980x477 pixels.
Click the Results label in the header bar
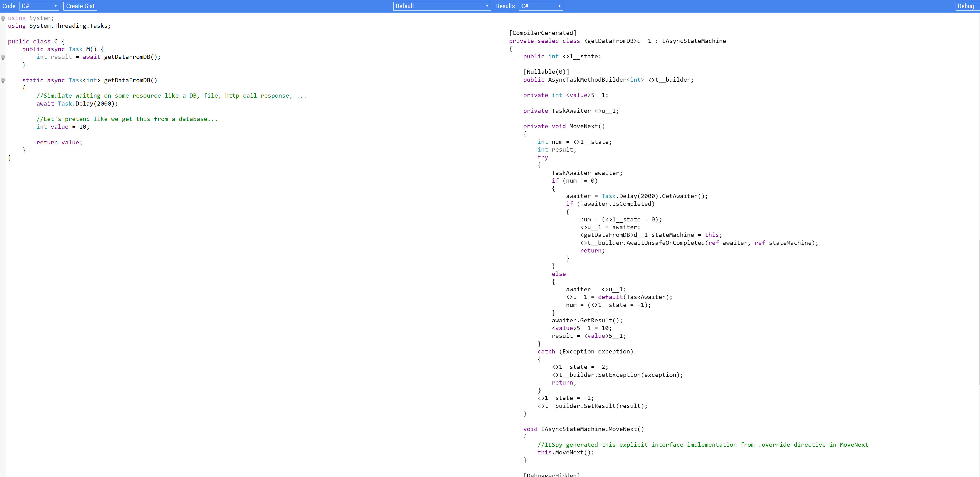(505, 6)
